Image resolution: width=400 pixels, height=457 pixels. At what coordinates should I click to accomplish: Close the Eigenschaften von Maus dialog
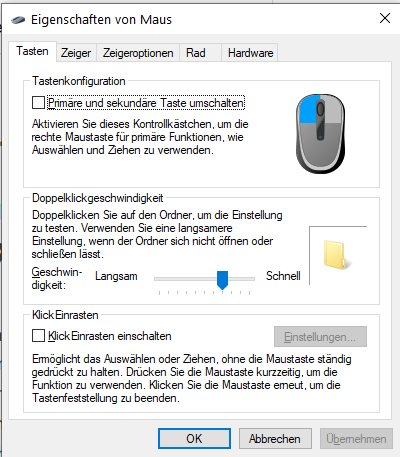point(385,18)
